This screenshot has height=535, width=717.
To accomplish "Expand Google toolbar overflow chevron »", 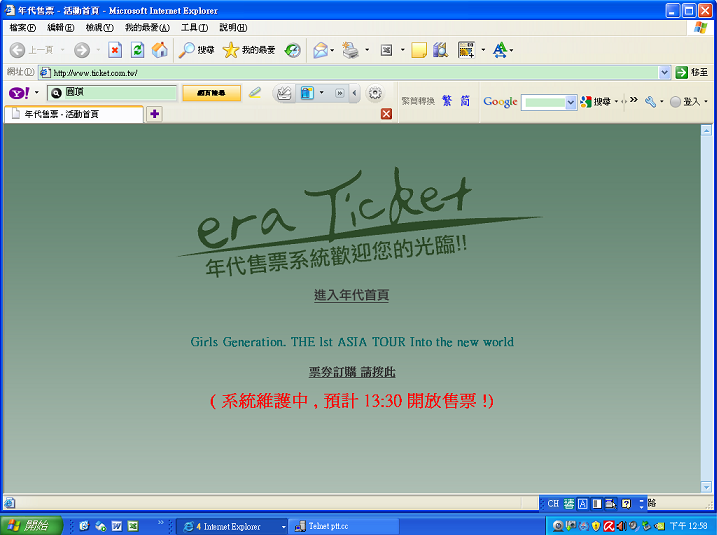I will pyautogui.click(x=633, y=100).
